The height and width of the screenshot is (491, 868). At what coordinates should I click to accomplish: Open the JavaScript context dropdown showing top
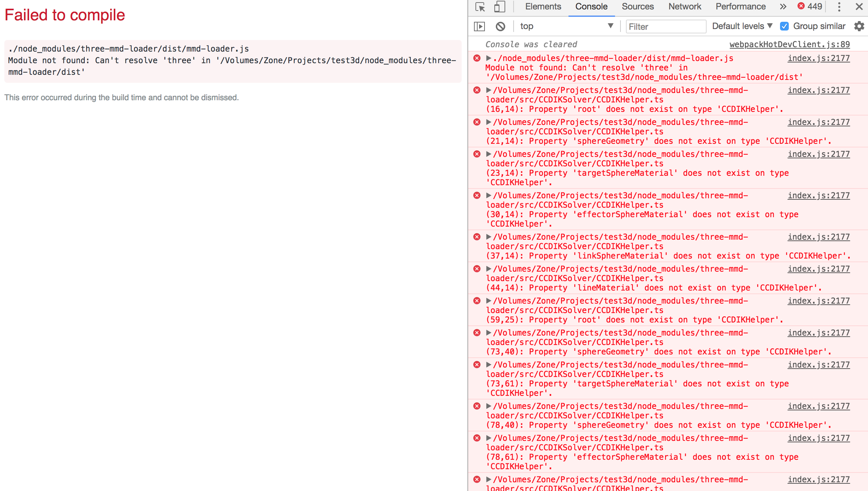click(567, 26)
